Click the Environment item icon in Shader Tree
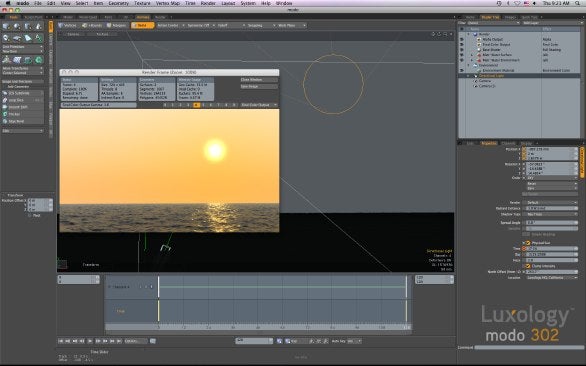This screenshot has width=586, height=366. coord(475,65)
